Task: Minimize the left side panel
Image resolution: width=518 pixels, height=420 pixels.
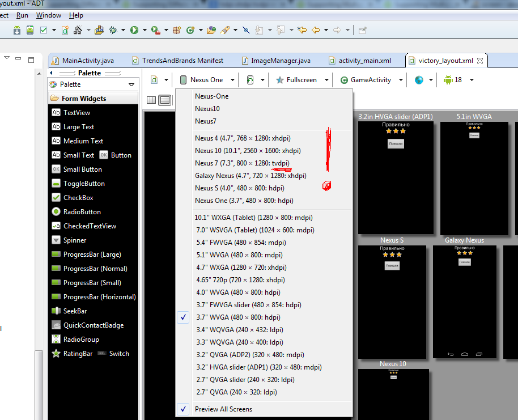Action: tap(19, 59)
